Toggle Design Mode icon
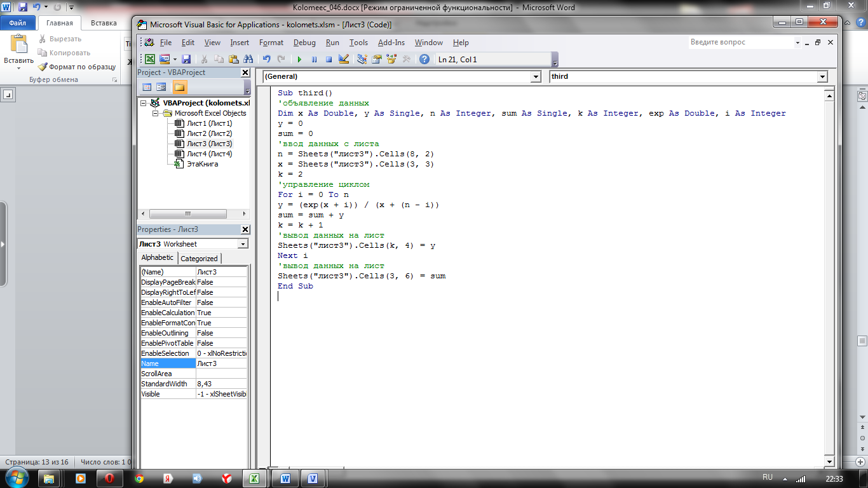 pos(344,59)
